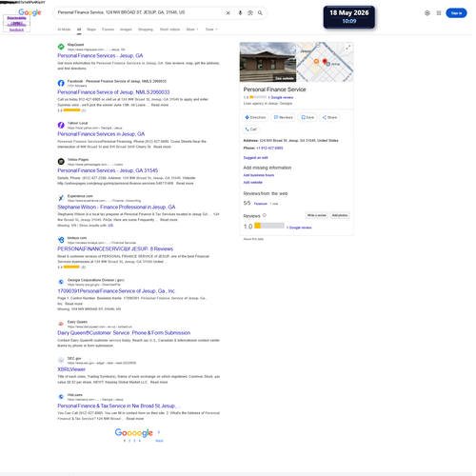476x476 pixels.
Task: Open Dairy Queen Customer Service result
Action: coord(124,333)
